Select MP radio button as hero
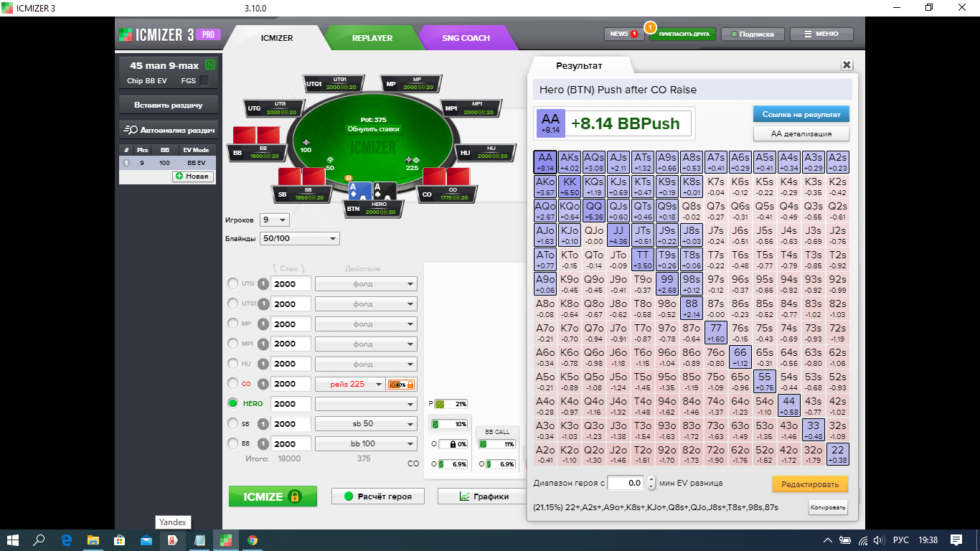The image size is (980, 551). (232, 324)
